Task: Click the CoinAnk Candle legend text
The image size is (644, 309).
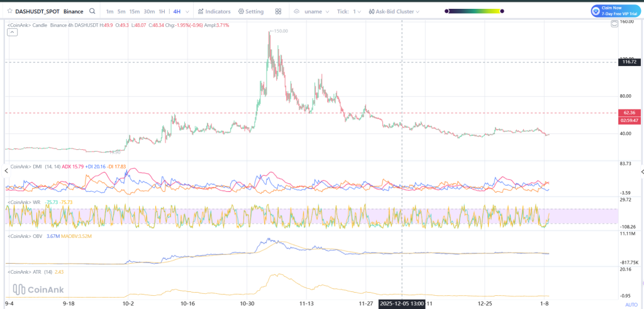Action: point(28,25)
